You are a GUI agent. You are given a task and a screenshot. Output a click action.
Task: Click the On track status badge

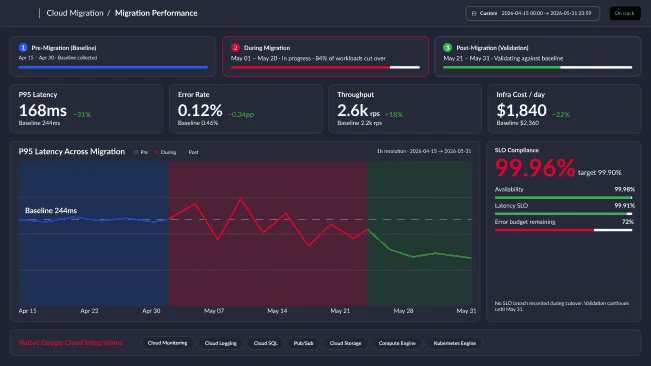(625, 13)
